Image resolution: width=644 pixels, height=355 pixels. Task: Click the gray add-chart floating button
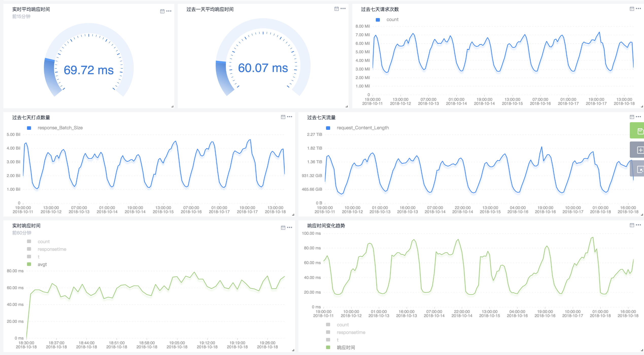coord(637,150)
